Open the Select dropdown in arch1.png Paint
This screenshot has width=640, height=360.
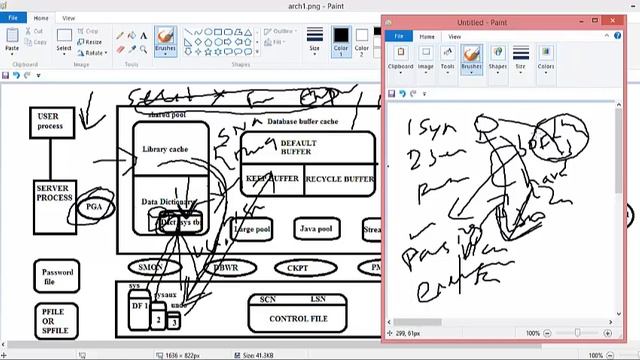coord(64,53)
